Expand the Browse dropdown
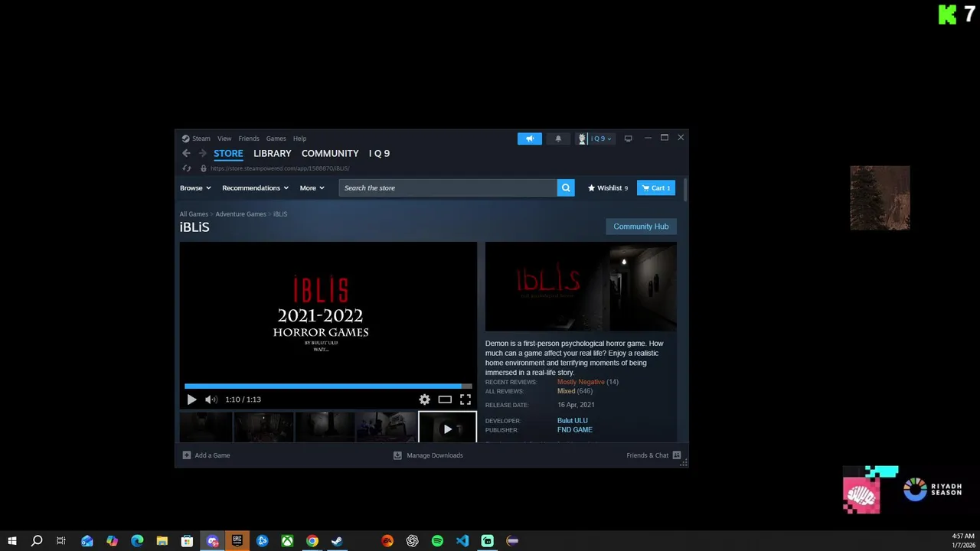The width and height of the screenshot is (980, 551). (195, 187)
